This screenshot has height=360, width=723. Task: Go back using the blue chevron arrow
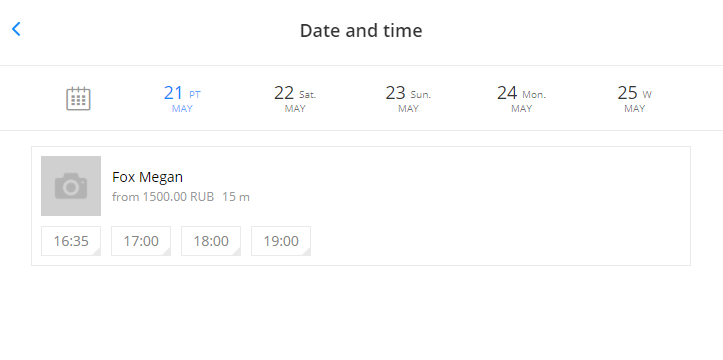[x=16, y=29]
